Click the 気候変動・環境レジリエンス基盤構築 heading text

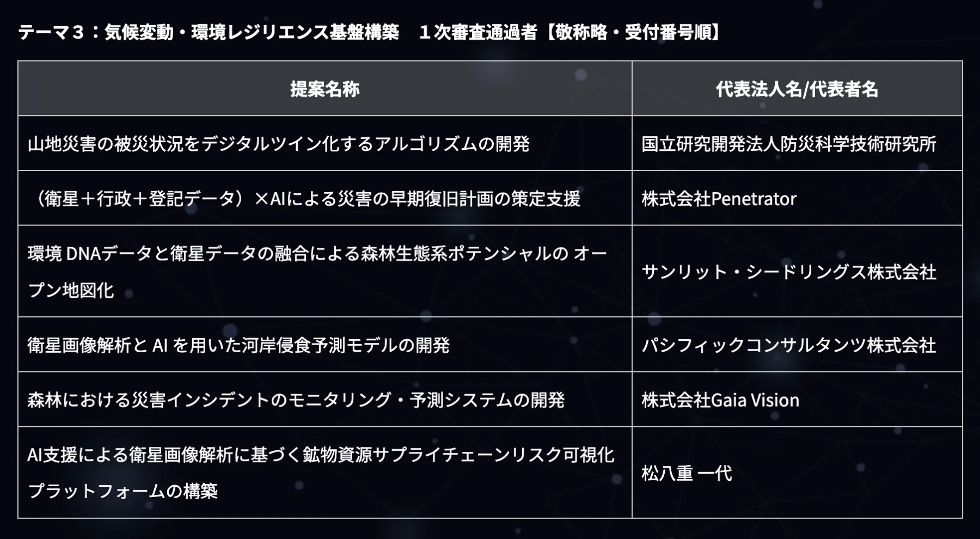252,33
